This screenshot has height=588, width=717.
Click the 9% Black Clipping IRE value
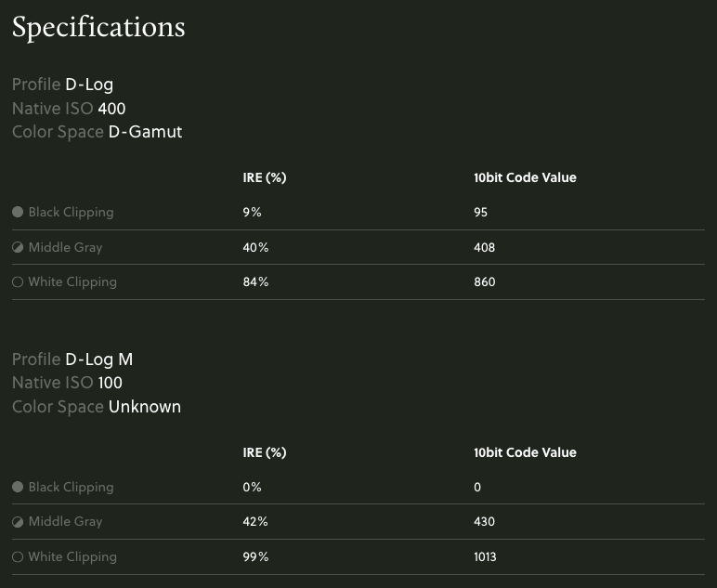252,212
